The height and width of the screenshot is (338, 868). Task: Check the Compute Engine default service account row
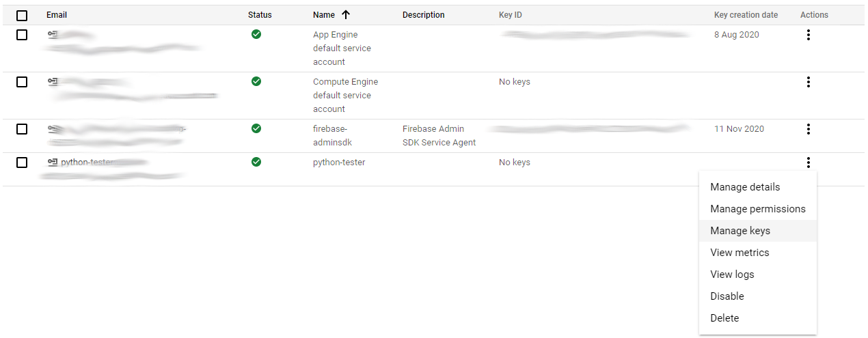tap(22, 82)
